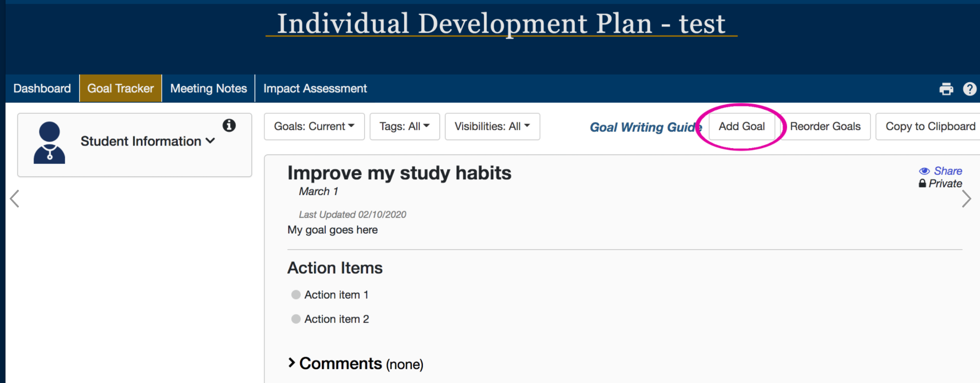Expand the Student Information section
This screenshot has height=383, width=980.
(147, 141)
